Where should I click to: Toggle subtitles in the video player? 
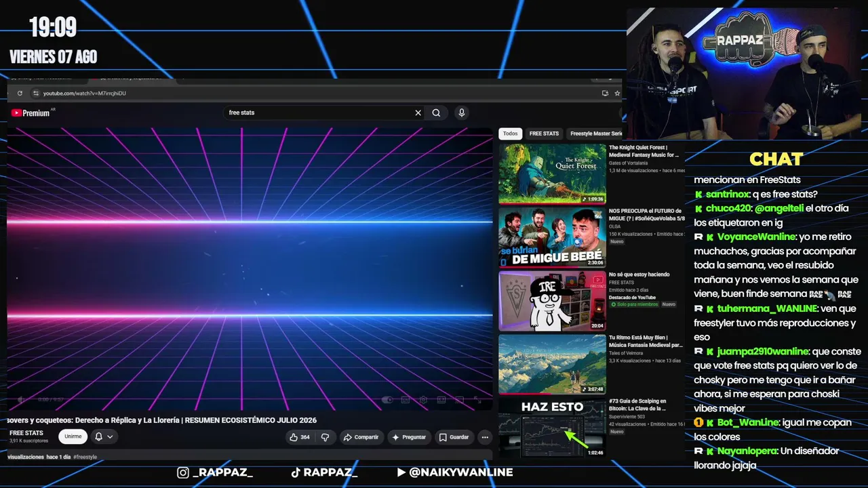(x=406, y=400)
